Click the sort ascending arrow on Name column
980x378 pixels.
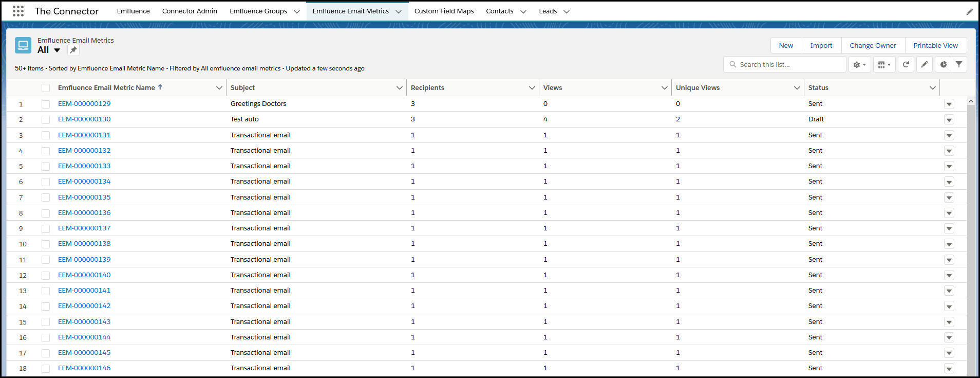point(160,87)
